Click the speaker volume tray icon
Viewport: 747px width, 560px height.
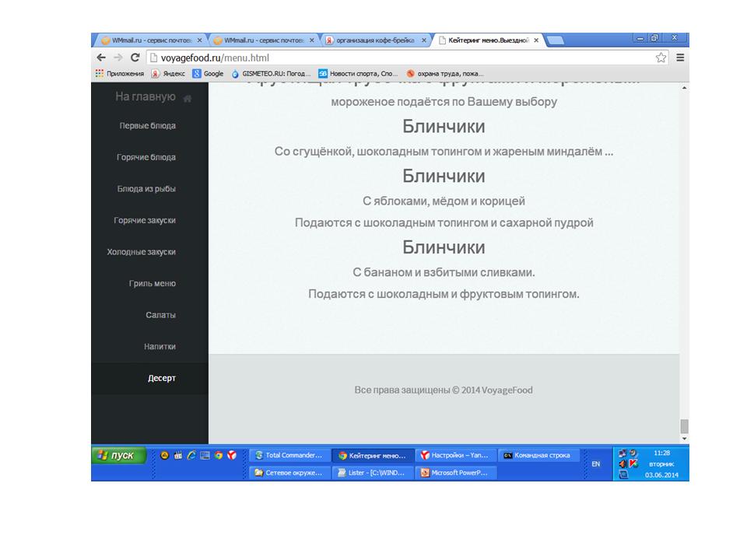tap(622, 464)
